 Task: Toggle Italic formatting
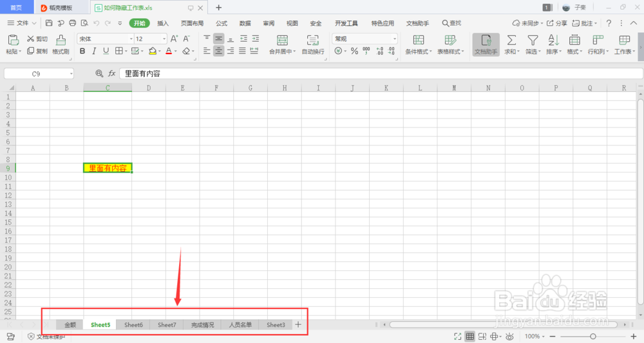[94, 51]
